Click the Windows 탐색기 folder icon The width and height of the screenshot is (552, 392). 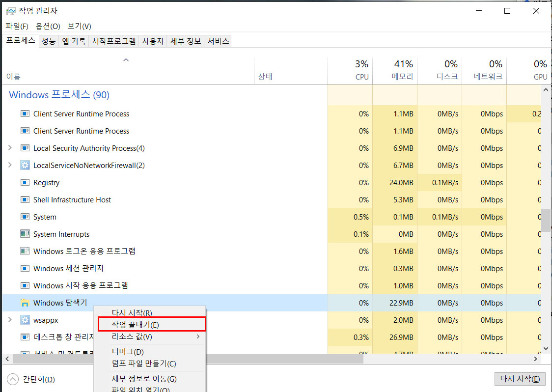tap(25, 303)
